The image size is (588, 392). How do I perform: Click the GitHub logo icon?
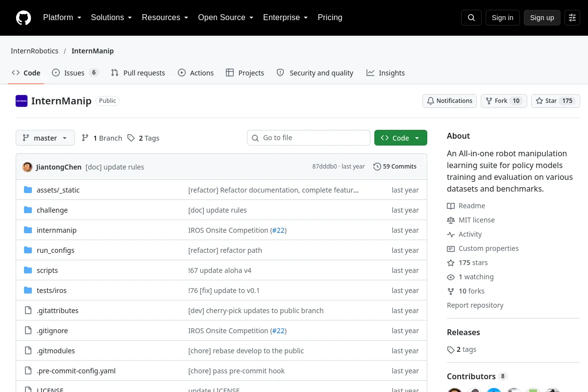pos(24,18)
